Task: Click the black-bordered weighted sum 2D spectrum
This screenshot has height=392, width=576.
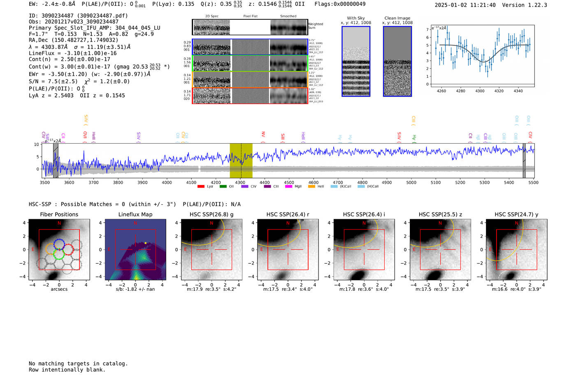Action: pyautogui.click(x=250, y=27)
